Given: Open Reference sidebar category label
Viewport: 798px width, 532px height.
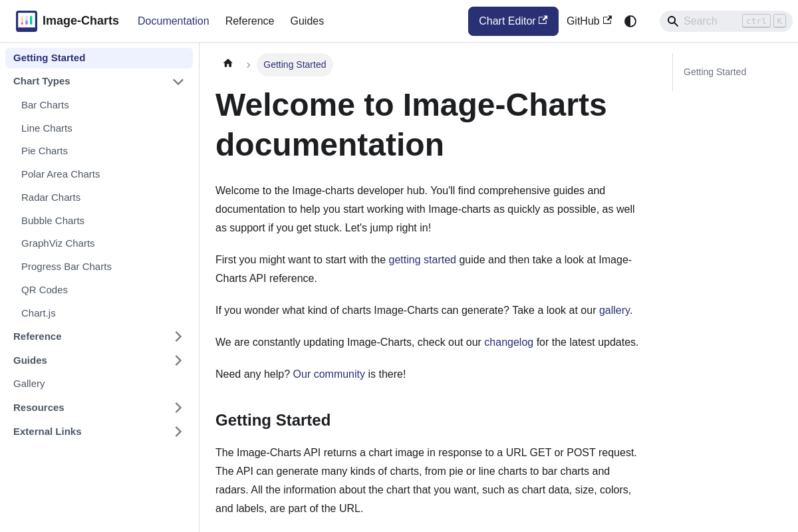Looking at the screenshot, I should click(x=37, y=336).
